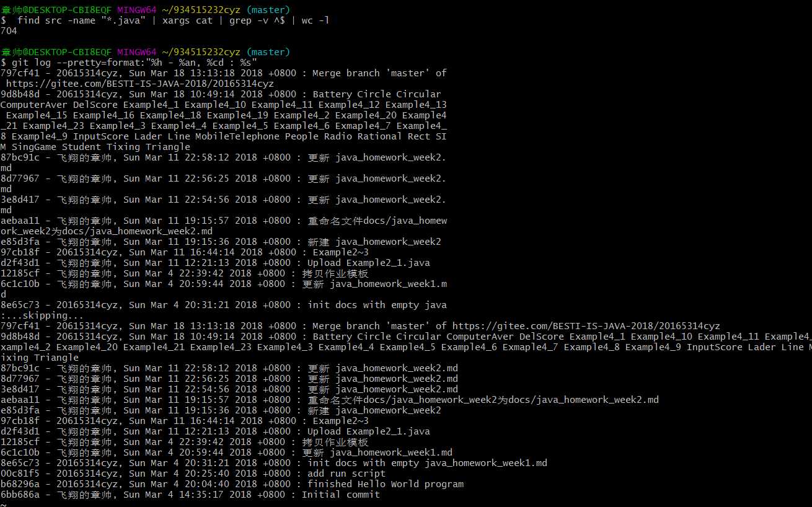The width and height of the screenshot is (812, 507).
Task: Click "xargs cat" in the find command
Action: pos(187,20)
